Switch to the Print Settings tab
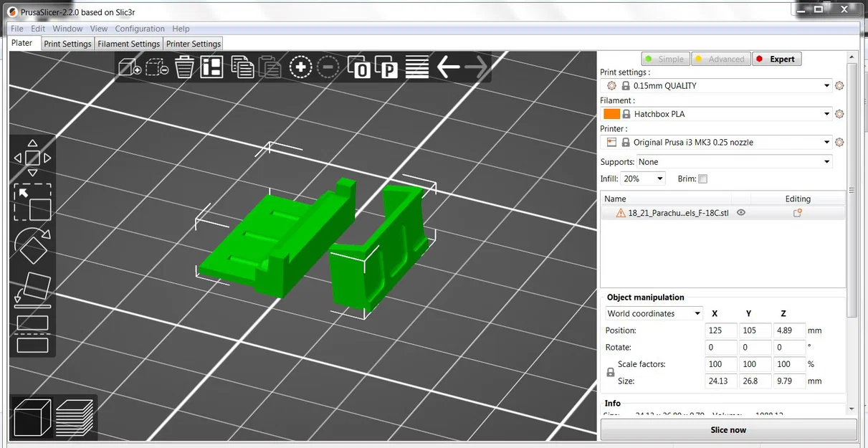Viewport: 868px width, 448px height. click(x=67, y=44)
